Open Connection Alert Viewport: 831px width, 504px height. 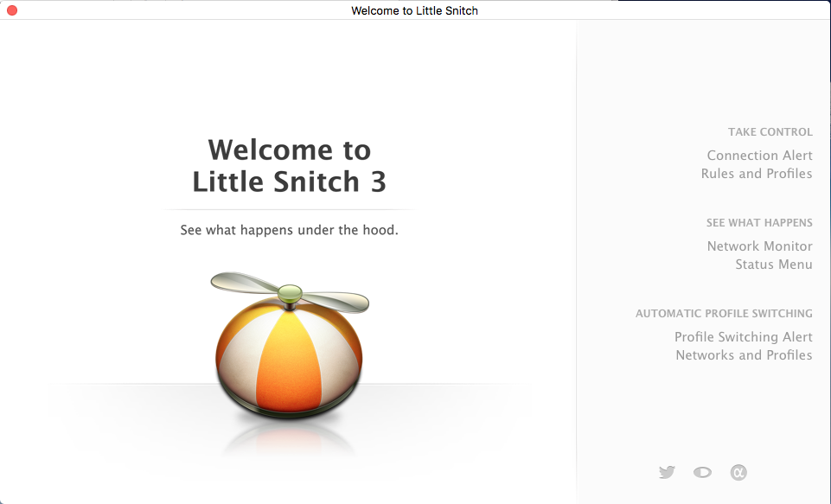759,156
